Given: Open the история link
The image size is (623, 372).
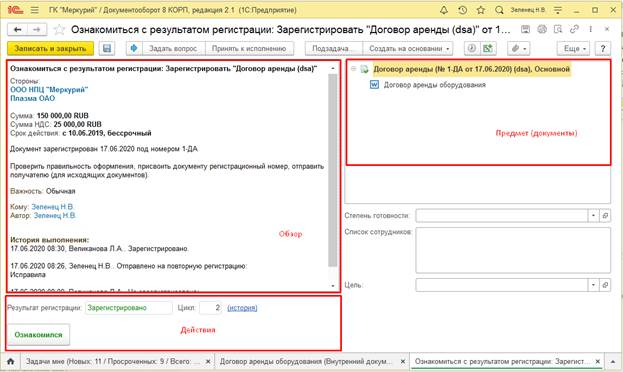Looking at the screenshot, I should (x=242, y=308).
